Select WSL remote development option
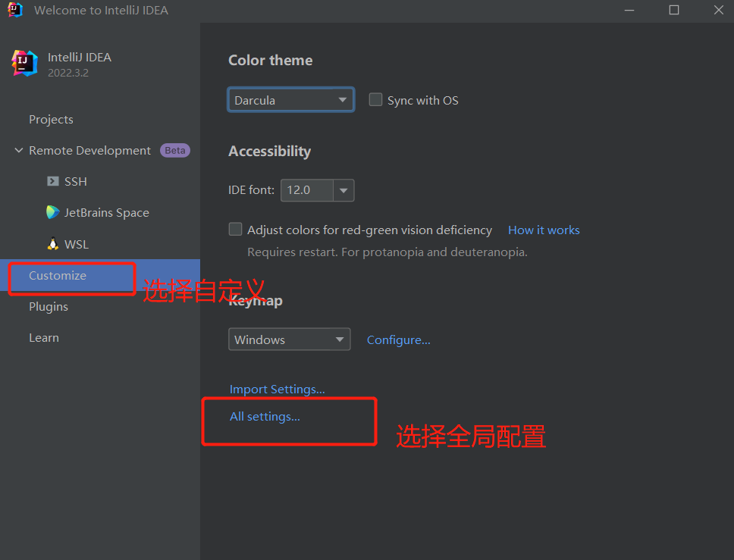 [x=77, y=244]
